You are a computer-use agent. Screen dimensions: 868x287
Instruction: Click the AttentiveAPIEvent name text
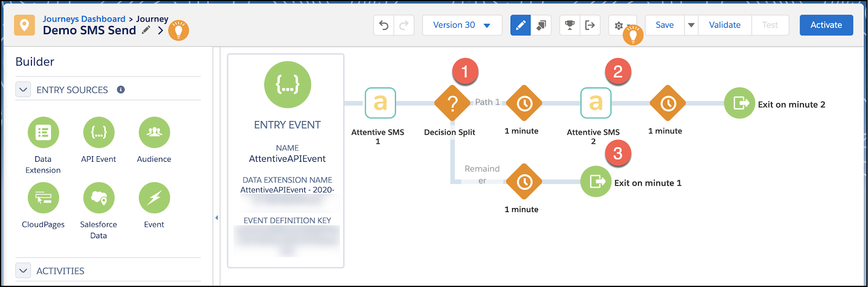[288, 159]
